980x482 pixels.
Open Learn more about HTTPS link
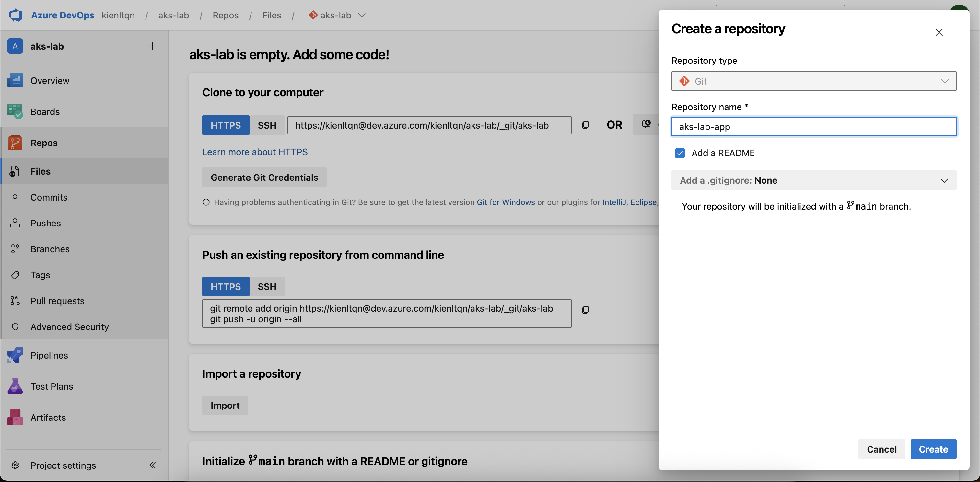(x=255, y=152)
